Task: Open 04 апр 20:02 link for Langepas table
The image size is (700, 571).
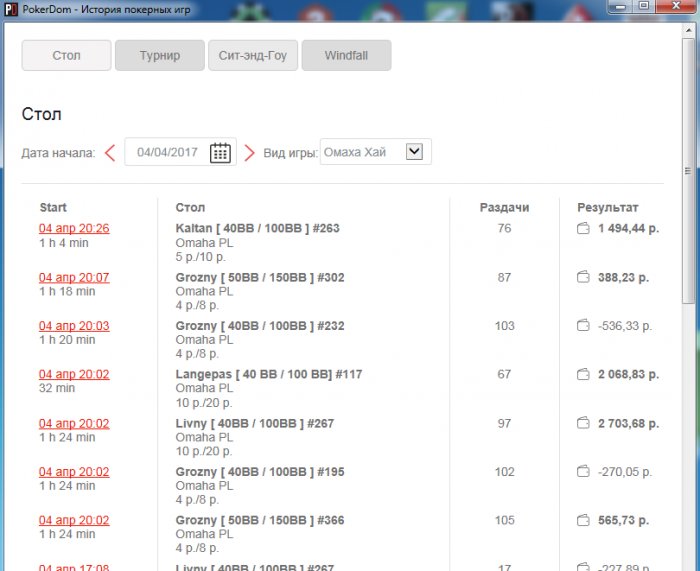Action: pos(74,374)
